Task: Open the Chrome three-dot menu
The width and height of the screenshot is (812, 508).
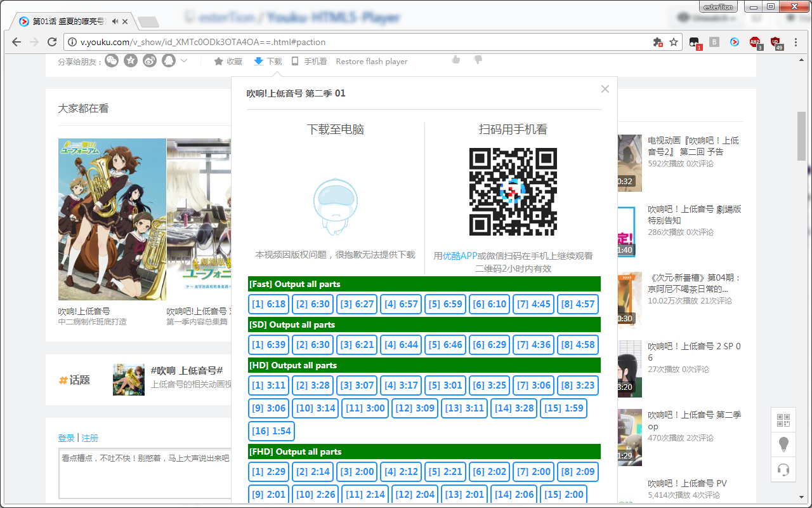Action: click(797, 42)
